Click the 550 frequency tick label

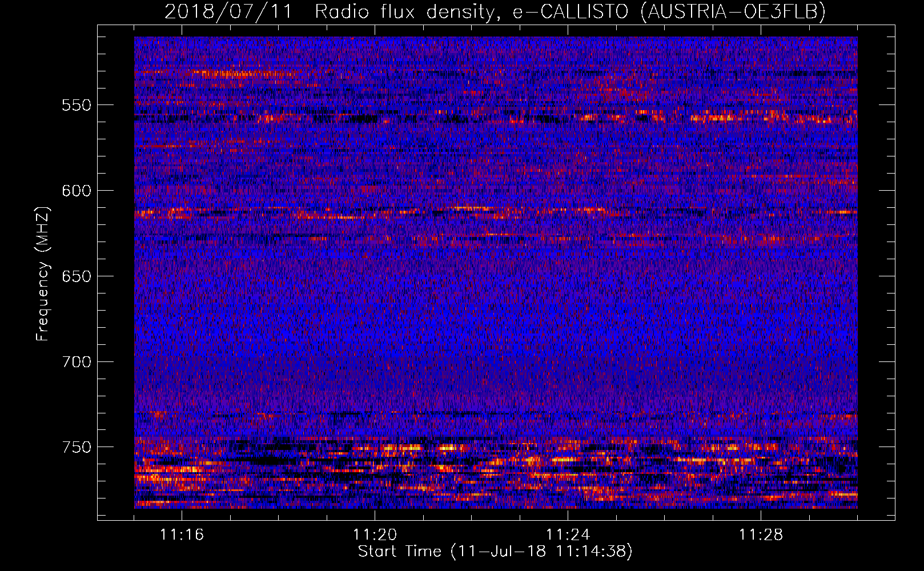77,105
